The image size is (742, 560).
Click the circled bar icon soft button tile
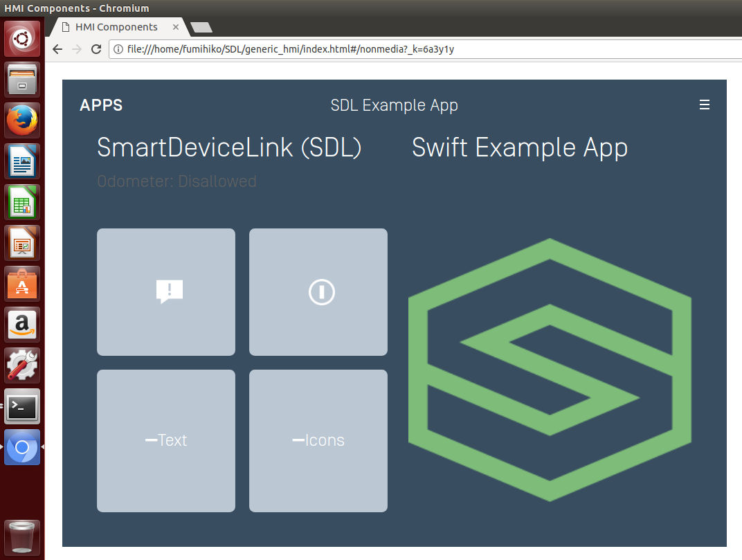pyautogui.click(x=318, y=291)
